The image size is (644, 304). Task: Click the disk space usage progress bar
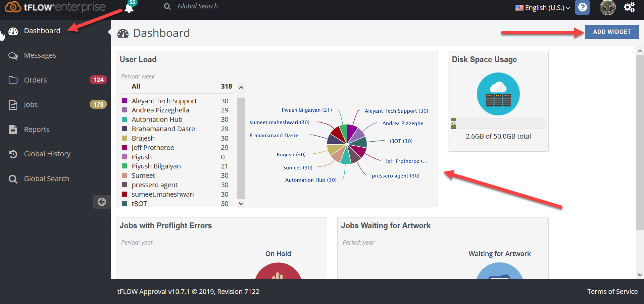tap(498, 123)
